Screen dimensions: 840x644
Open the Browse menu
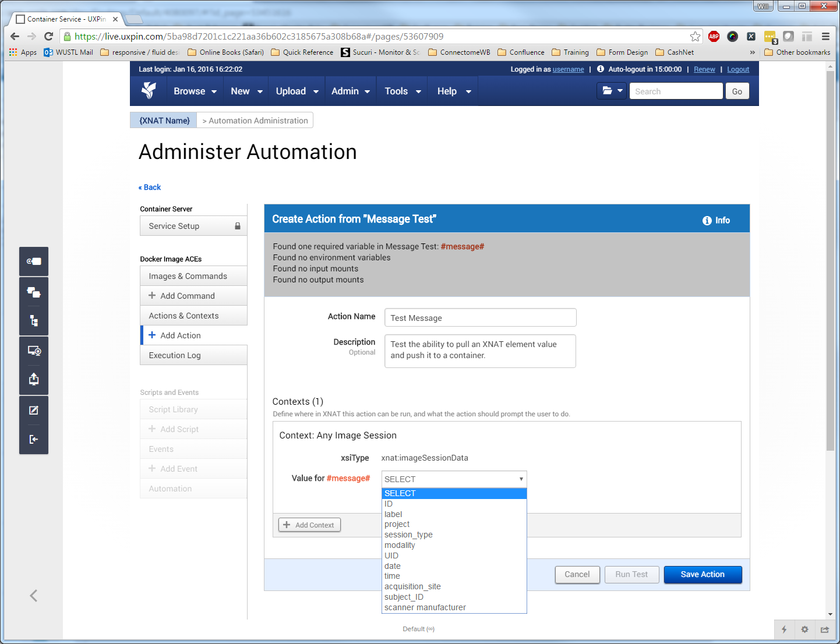coord(195,91)
